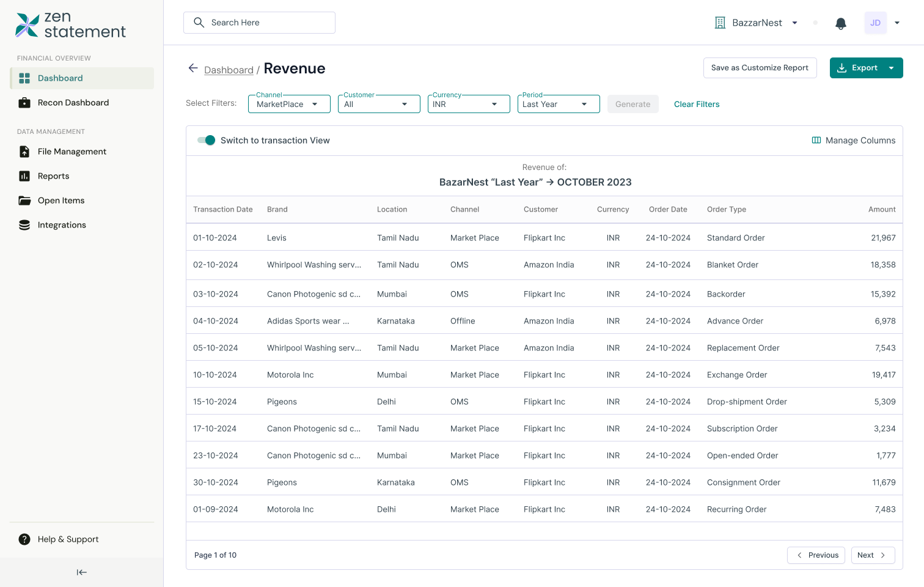Click the Integrations database icon
Image resolution: width=924 pixels, height=587 pixels.
(24, 225)
